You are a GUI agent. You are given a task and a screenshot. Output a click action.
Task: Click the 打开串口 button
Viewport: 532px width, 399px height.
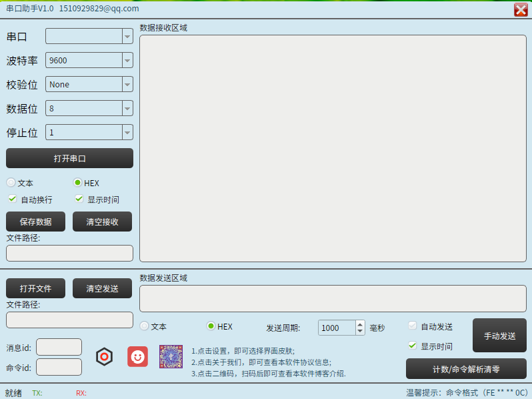click(x=69, y=158)
